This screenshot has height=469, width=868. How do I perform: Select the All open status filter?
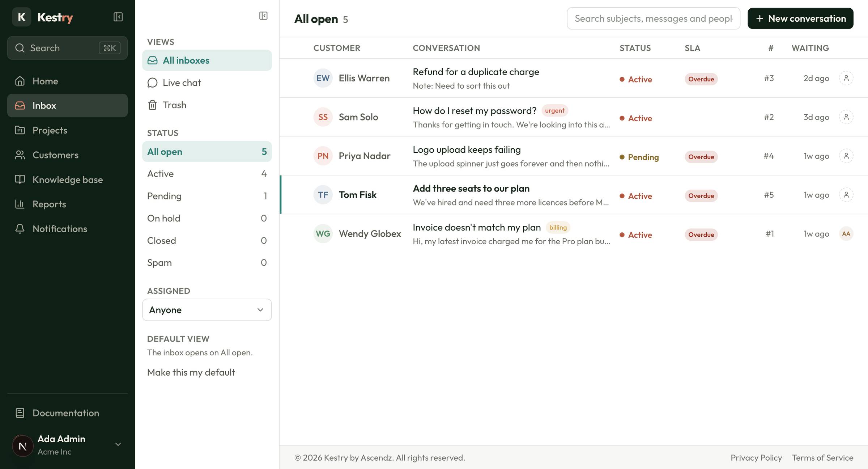point(207,152)
